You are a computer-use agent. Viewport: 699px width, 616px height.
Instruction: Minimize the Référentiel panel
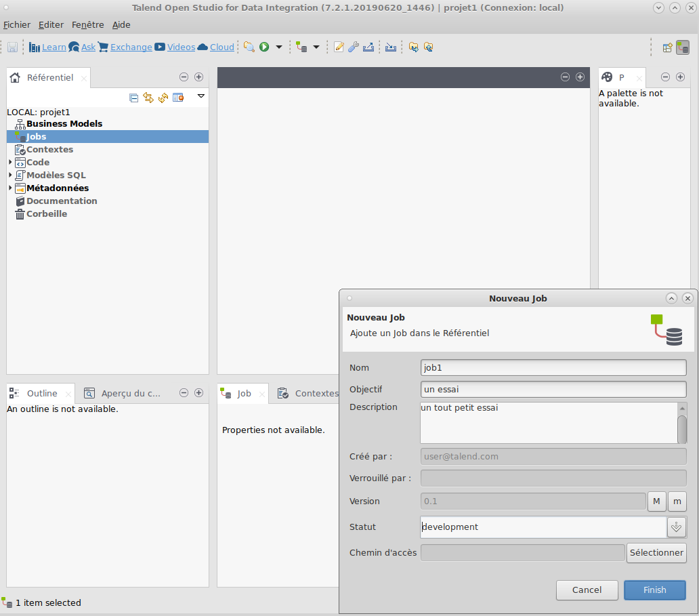coord(184,77)
